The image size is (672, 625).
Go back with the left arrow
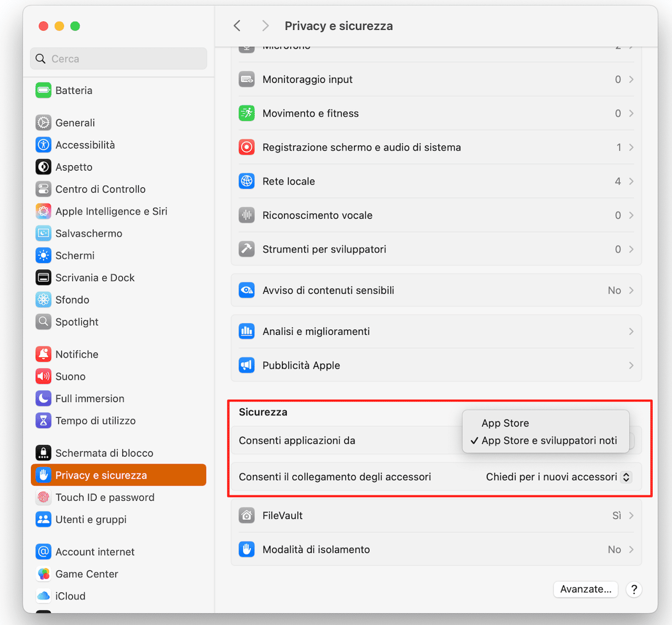(237, 25)
